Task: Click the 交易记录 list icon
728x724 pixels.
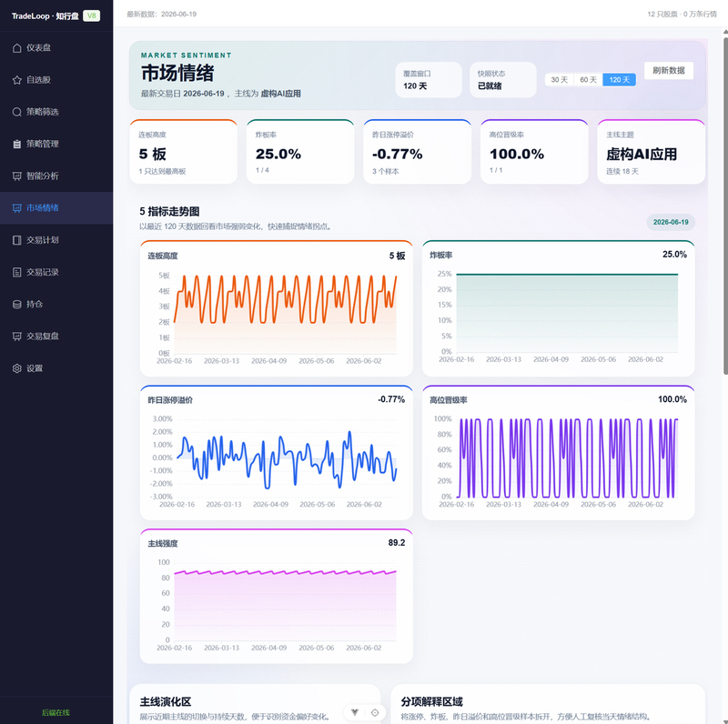Action: coord(16,272)
